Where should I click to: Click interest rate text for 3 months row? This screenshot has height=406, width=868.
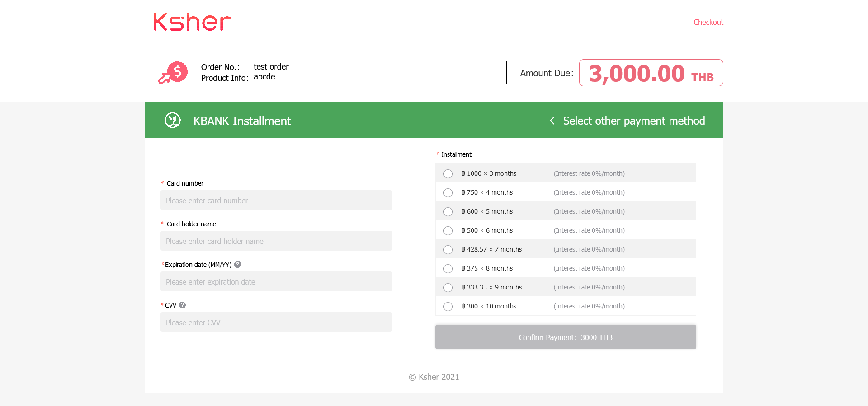(589, 173)
